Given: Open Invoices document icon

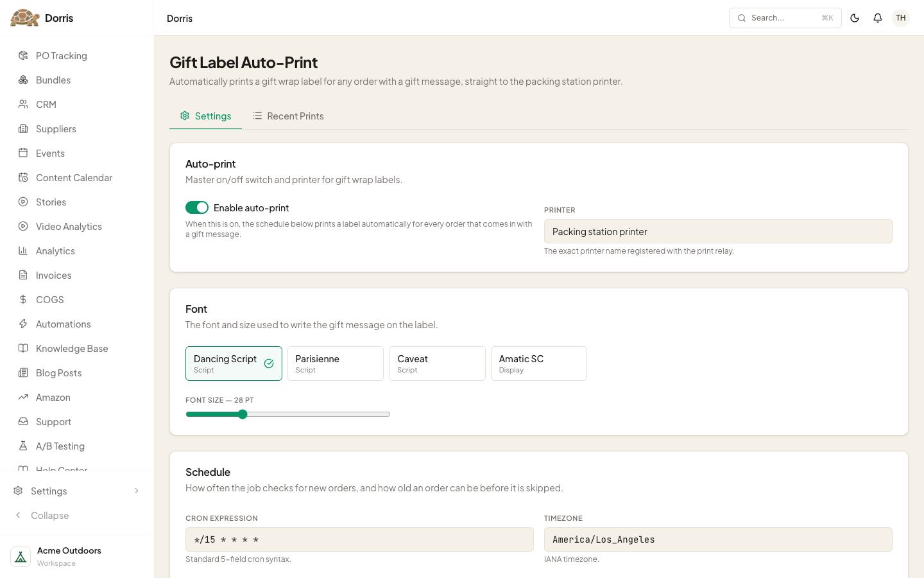Looking at the screenshot, I should (x=23, y=276).
